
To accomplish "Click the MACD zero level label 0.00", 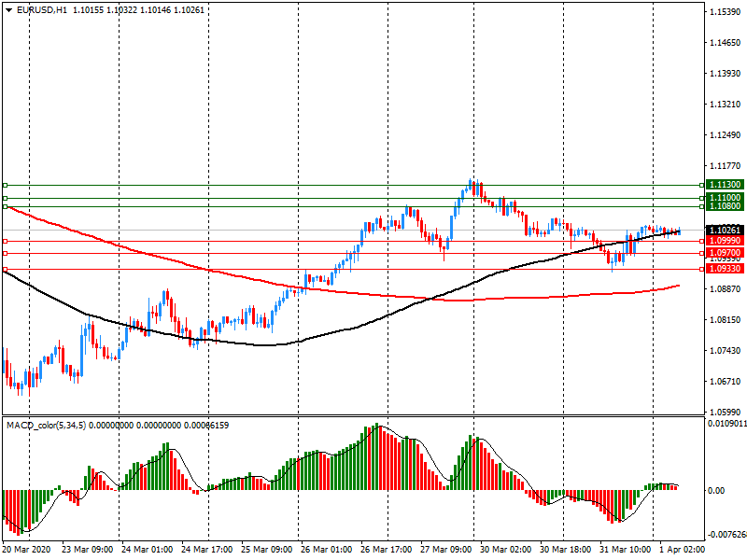I will pyautogui.click(x=716, y=491).
